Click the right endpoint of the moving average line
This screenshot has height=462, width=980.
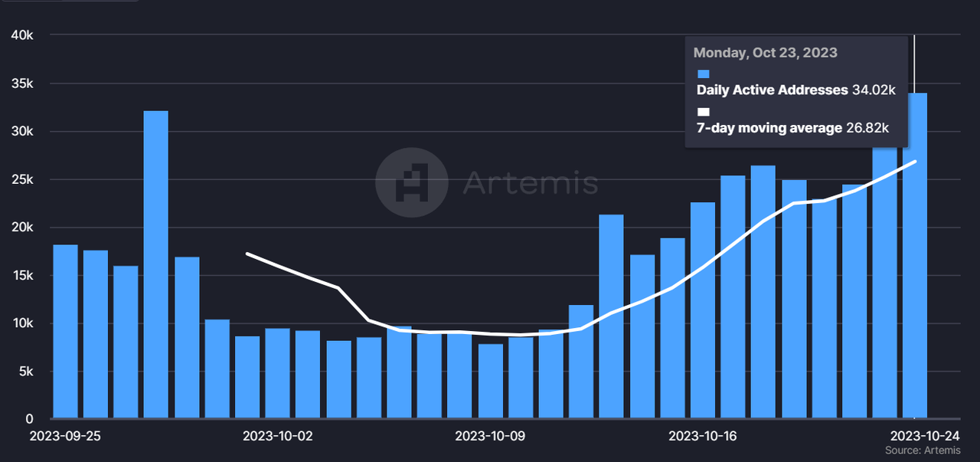915,162
